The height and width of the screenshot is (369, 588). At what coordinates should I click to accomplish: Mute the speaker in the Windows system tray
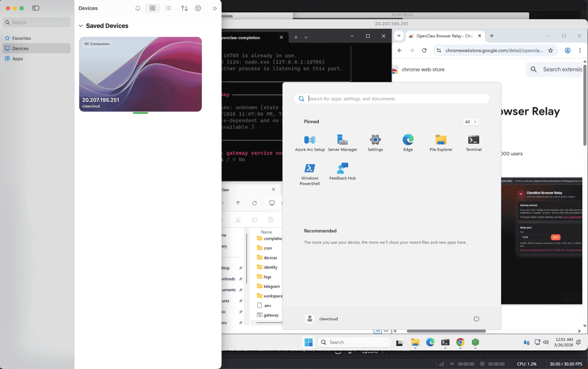tap(545, 342)
